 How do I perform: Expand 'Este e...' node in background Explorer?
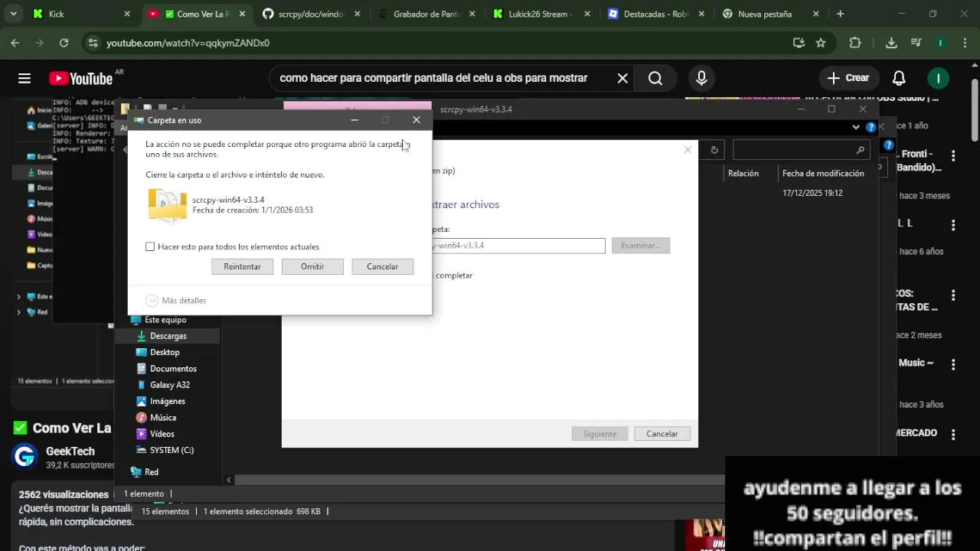click(19, 297)
